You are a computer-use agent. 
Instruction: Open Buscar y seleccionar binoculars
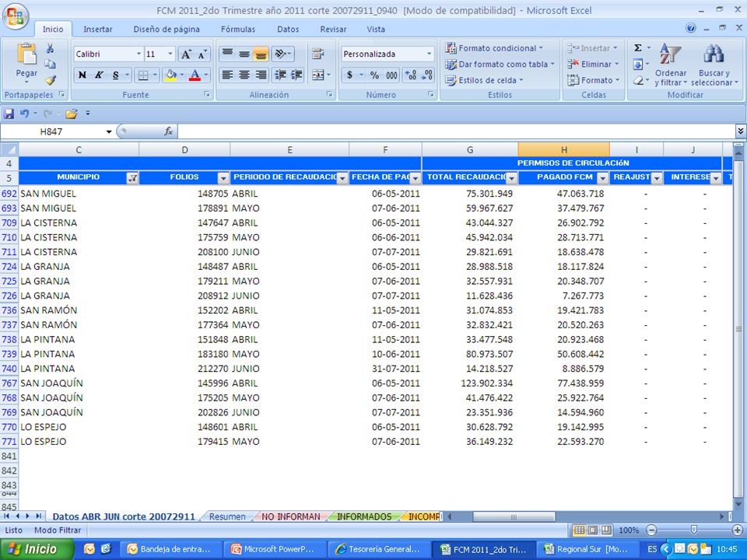pos(714,65)
